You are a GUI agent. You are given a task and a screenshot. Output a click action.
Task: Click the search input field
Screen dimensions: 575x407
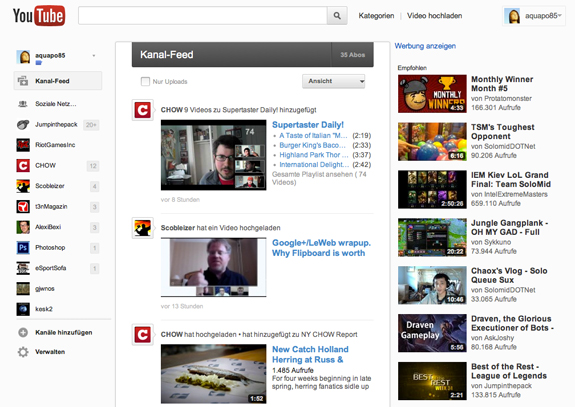pos(203,16)
